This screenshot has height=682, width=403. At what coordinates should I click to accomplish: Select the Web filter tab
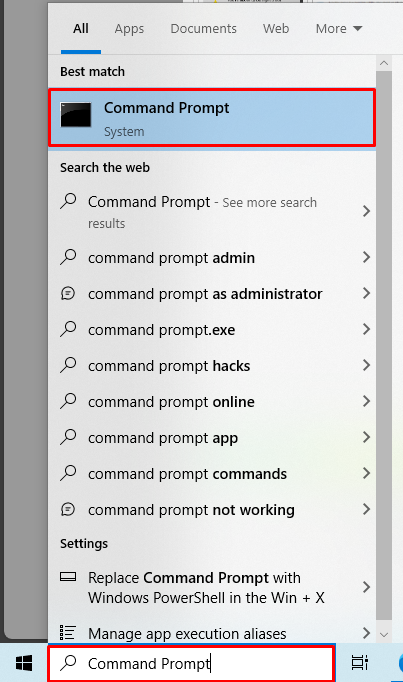click(276, 29)
